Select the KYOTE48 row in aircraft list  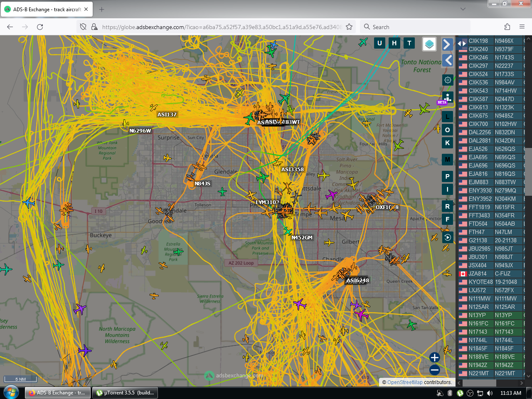[491, 282]
